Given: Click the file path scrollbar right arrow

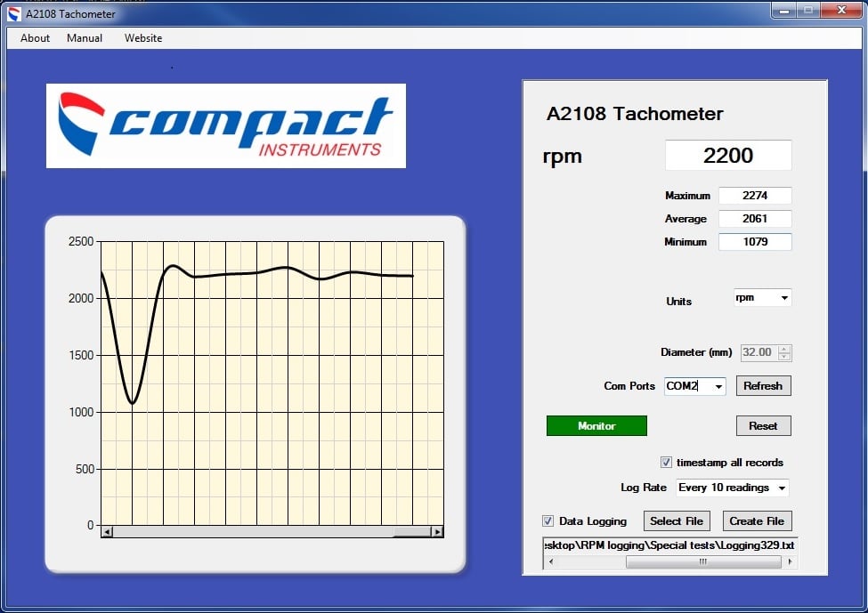Looking at the screenshot, I should [x=790, y=561].
